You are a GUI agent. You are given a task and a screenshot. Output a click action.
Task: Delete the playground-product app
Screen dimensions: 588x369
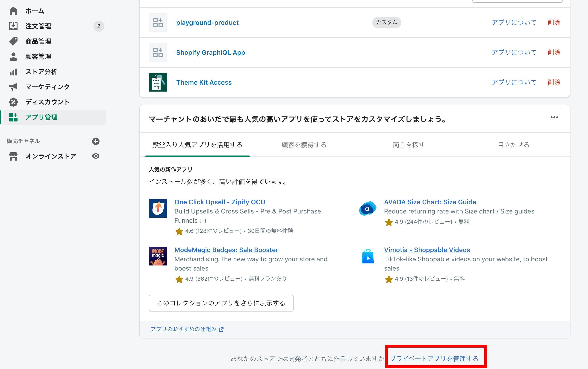point(554,23)
